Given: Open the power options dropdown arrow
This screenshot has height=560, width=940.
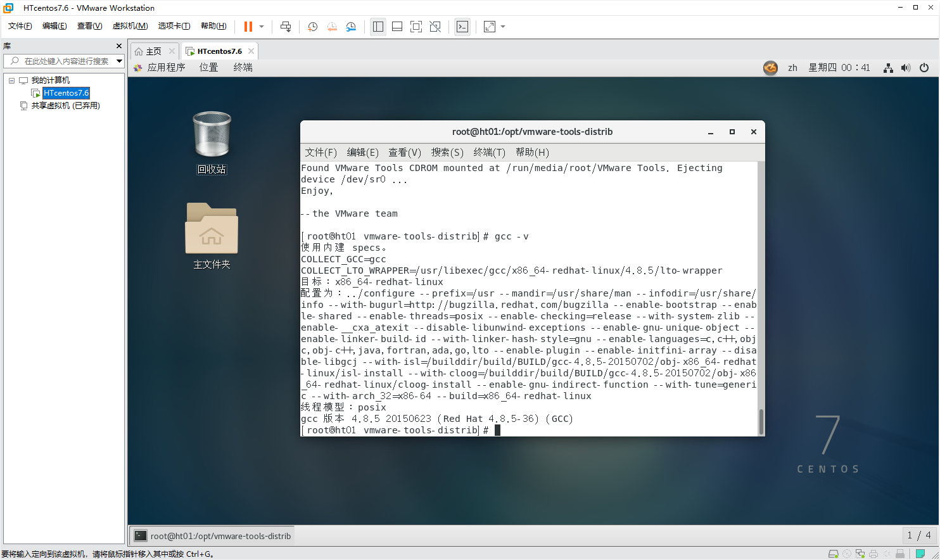Looking at the screenshot, I should [262, 27].
